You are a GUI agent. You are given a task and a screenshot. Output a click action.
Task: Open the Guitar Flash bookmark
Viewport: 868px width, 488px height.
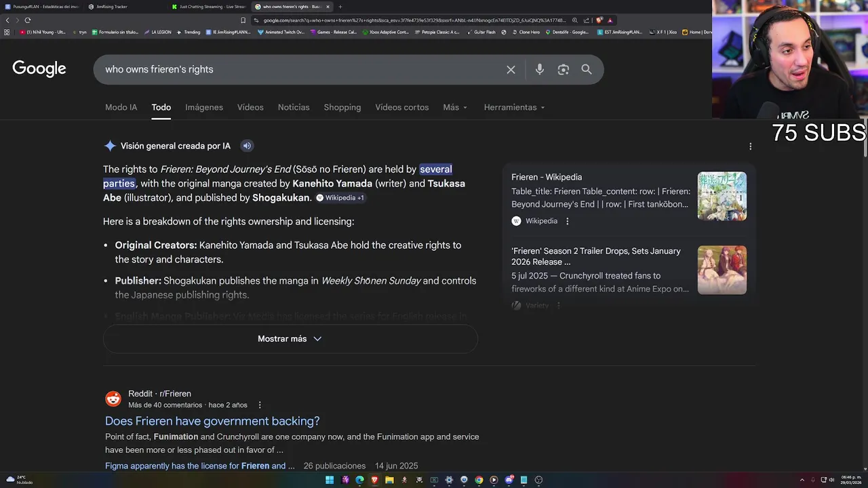click(x=480, y=32)
